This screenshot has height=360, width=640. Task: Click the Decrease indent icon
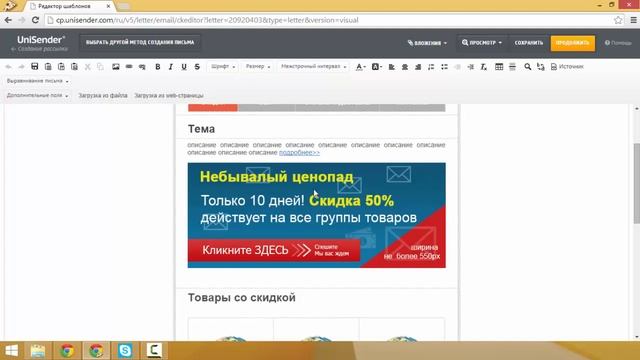pyautogui.click(x=458, y=67)
